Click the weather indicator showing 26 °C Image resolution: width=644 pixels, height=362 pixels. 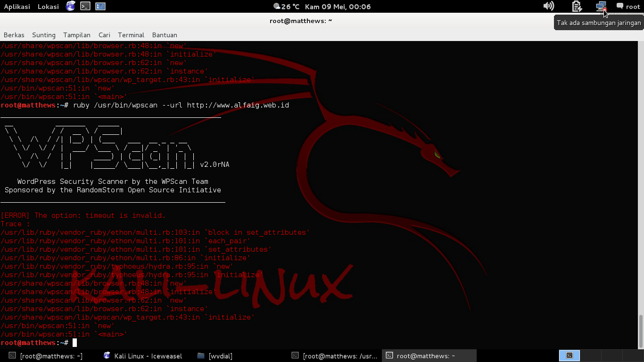tap(287, 7)
